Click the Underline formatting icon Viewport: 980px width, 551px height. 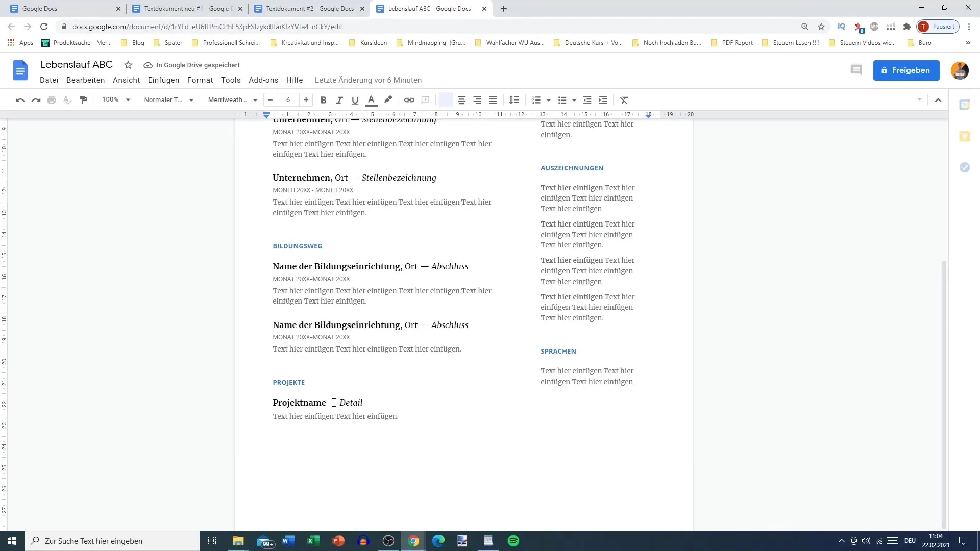click(x=355, y=99)
